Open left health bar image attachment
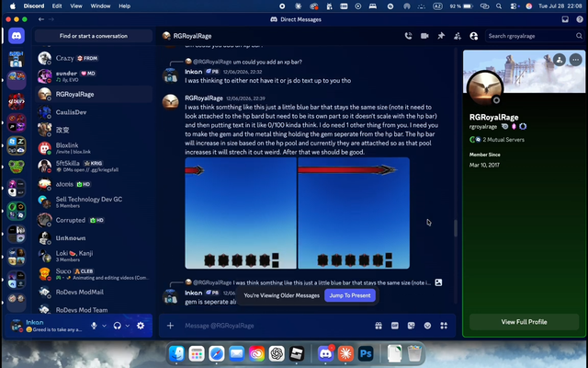 point(241,213)
